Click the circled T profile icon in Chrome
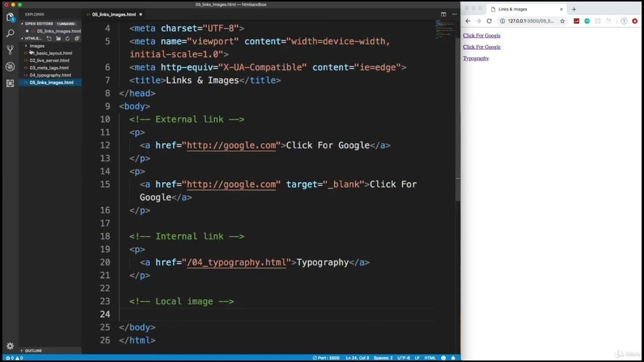Screen dimensions: 644x362 coord(624,21)
